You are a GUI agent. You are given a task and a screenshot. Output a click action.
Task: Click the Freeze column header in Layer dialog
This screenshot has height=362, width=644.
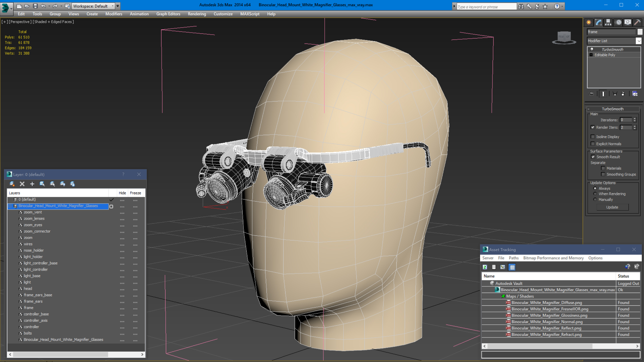(135, 193)
